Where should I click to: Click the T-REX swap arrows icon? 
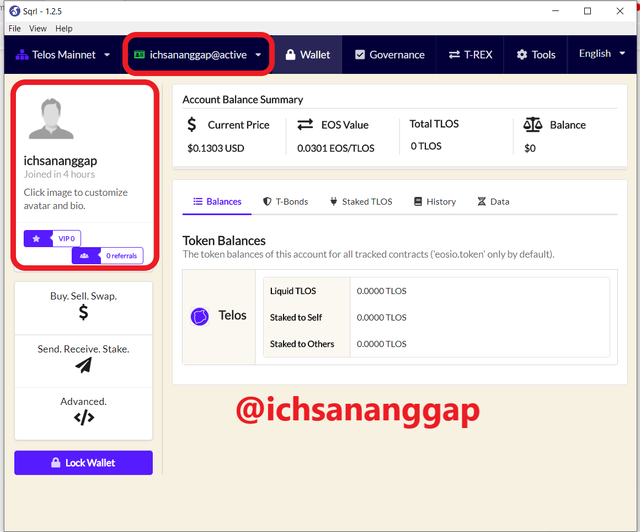click(x=454, y=55)
